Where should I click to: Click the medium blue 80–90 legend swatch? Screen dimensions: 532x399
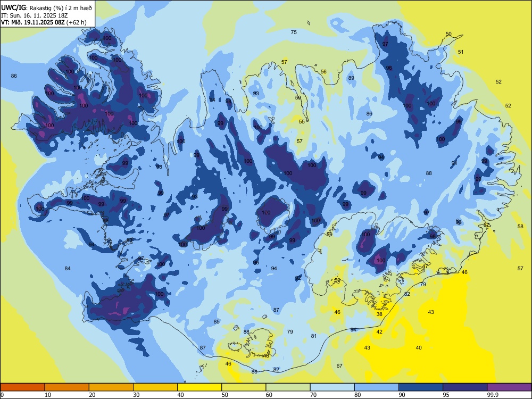[377, 387]
